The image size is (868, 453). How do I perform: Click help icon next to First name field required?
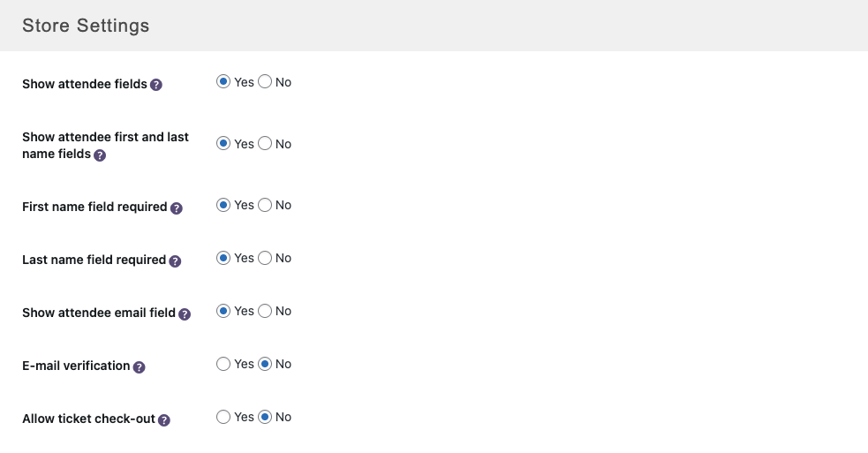(177, 208)
